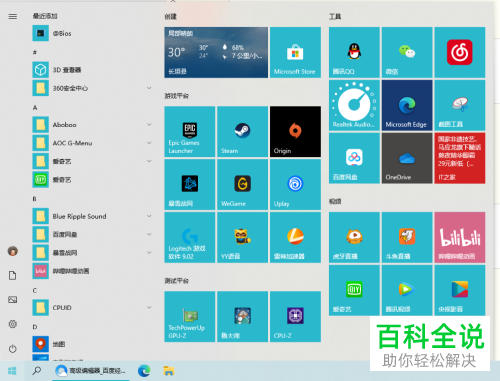Launch the 爱奇艺 tile in 视频 group
500x381 pixels.
click(x=354, y=290)
